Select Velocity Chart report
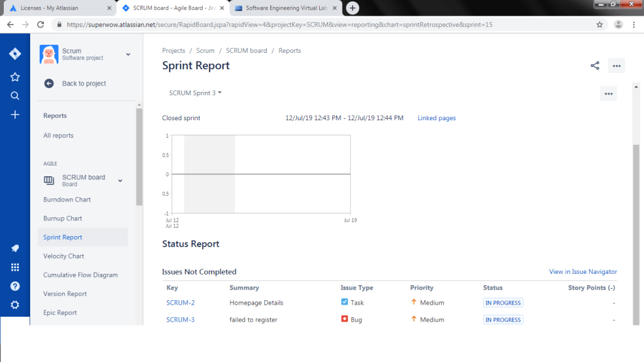 64,256
